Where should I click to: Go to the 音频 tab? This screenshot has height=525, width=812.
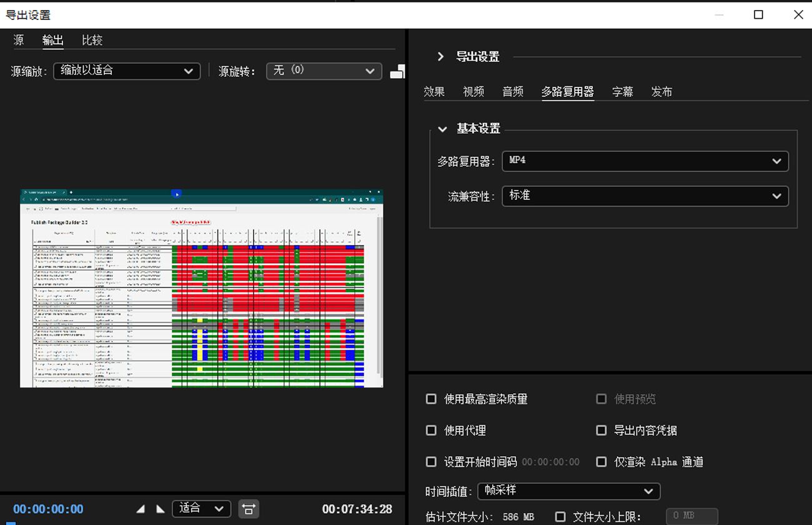513,92
